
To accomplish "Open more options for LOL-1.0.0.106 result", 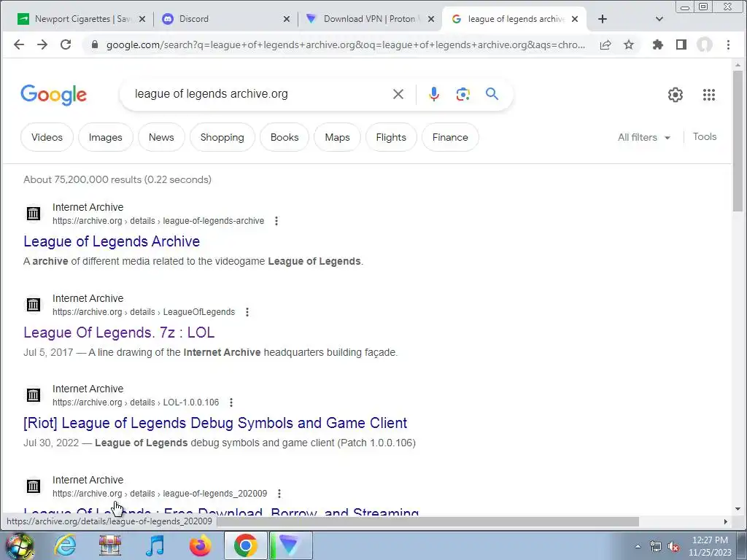I will 231,402.
